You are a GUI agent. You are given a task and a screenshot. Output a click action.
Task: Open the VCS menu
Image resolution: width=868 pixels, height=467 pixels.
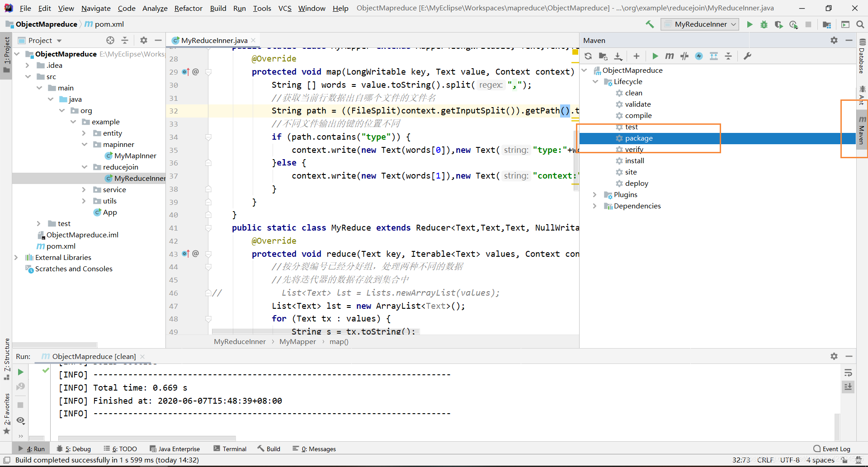point(285,8)
